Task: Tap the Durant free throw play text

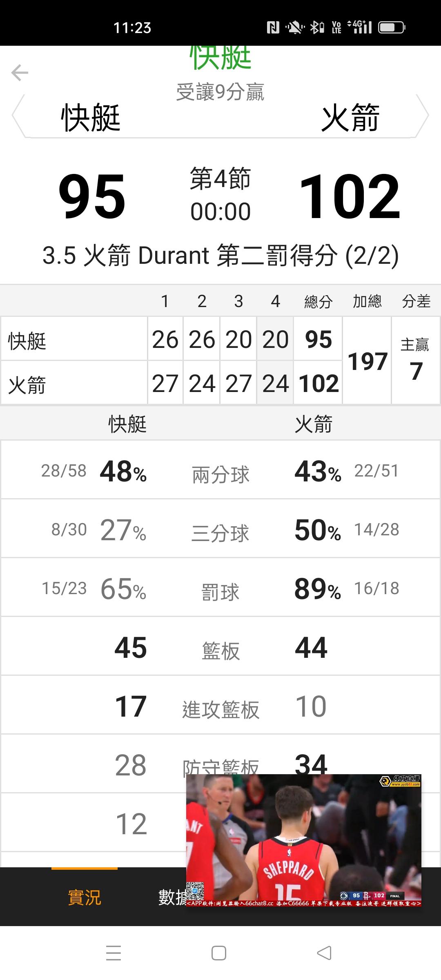Action: (x=220, y=256)
